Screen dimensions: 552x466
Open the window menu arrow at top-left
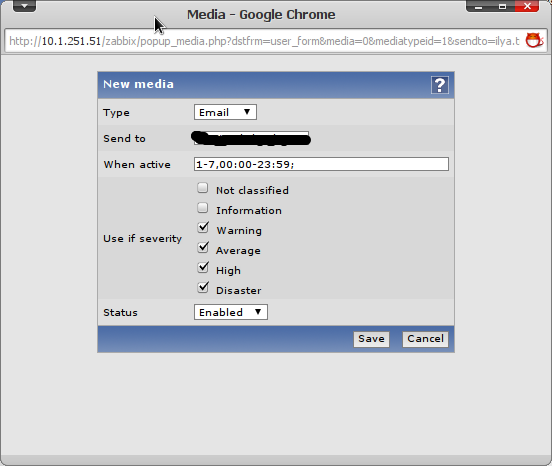click(24, 6)
